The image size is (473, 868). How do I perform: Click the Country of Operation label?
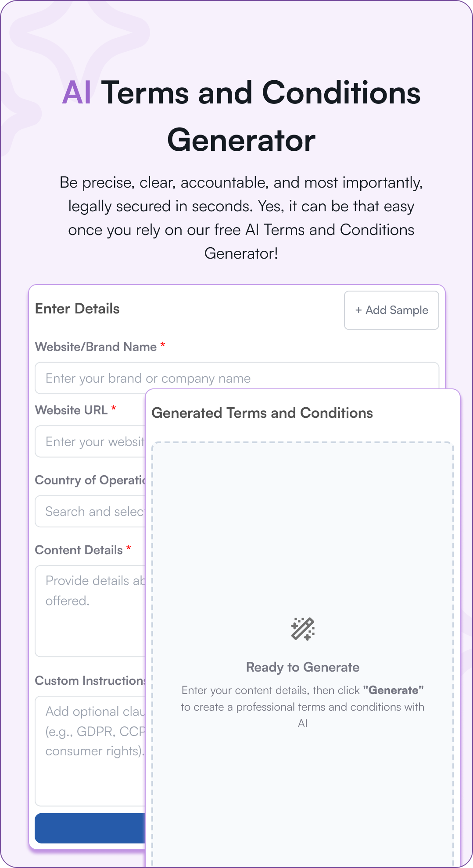coord(88,480)
